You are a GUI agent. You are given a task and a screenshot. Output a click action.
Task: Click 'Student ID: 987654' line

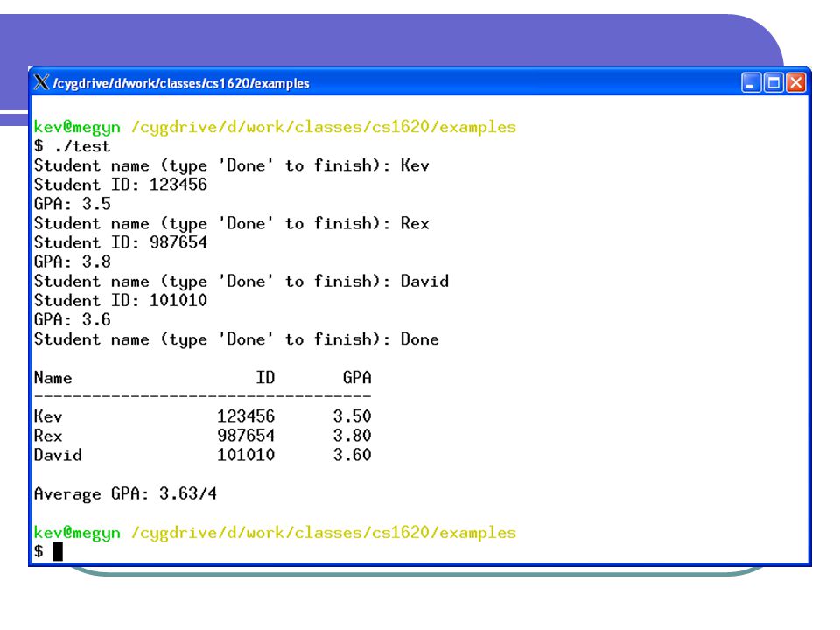121,242
